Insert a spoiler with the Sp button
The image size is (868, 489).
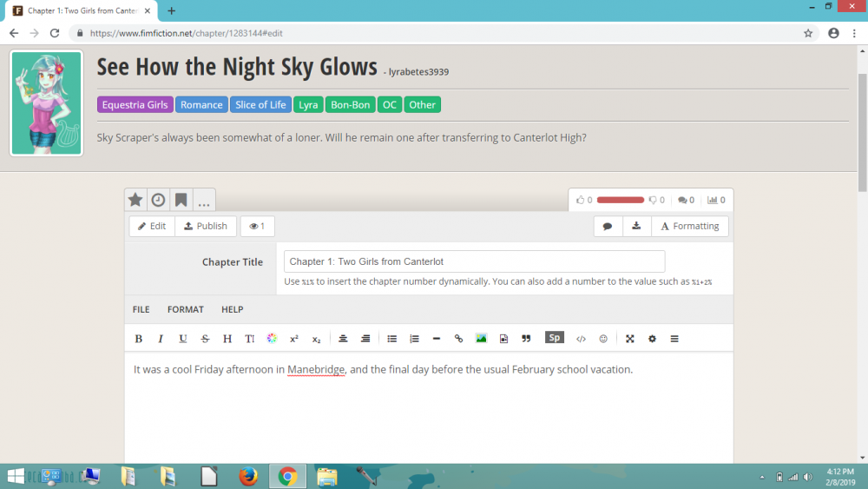pos(554,338)
